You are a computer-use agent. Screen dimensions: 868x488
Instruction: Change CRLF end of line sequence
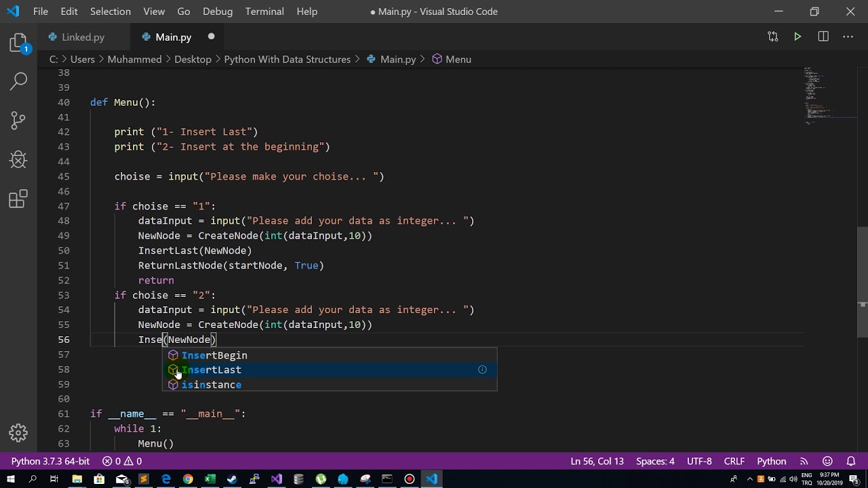734,461
